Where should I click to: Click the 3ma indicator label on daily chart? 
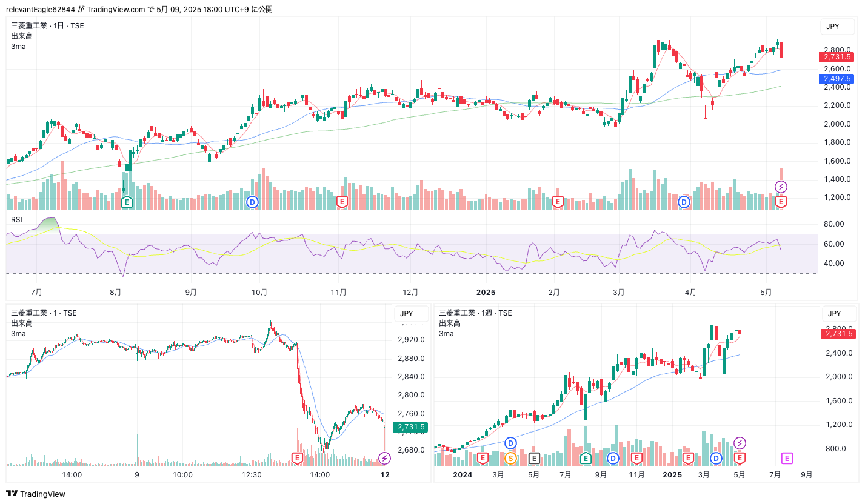click(x=18, y=46)
